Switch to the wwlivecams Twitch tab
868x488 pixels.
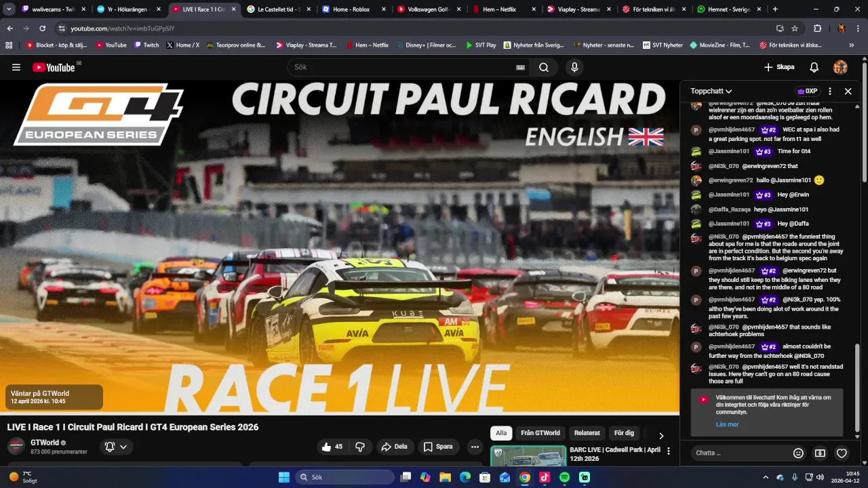(x=54, y=9)
